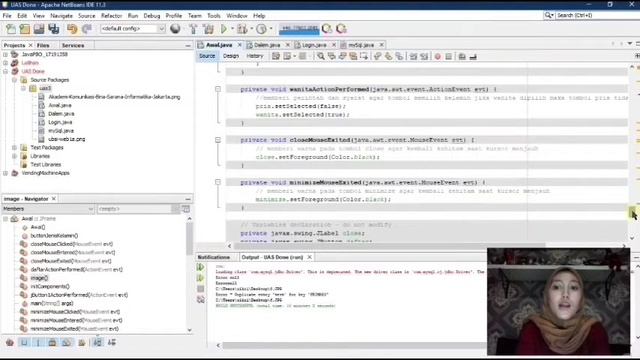Collapse the closeMouseExited code fold
Screen dimensions: 640x360
point(218,140)
